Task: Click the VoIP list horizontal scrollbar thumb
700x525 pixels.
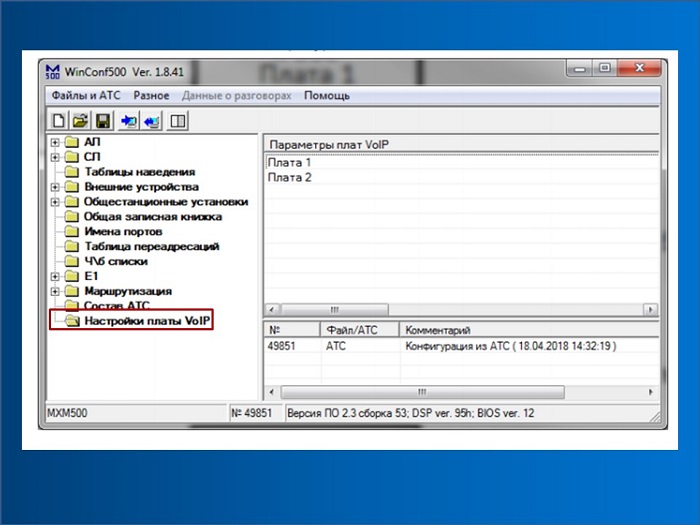Action: click(334, 309)
